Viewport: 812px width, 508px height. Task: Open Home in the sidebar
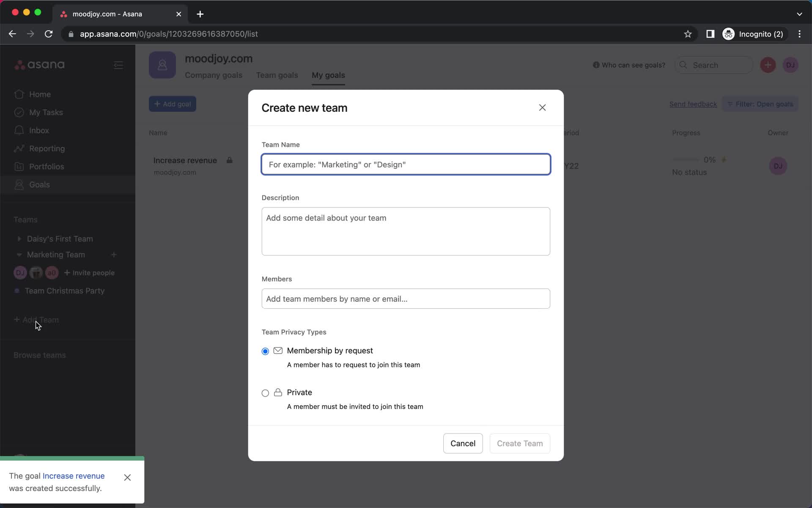tap(40, 94)
